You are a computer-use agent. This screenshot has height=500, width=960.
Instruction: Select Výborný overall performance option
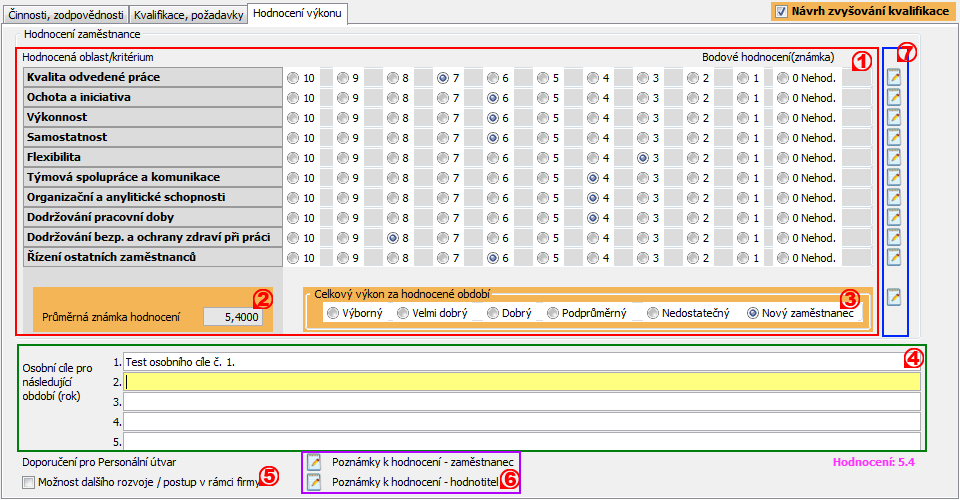pos(333,313)
